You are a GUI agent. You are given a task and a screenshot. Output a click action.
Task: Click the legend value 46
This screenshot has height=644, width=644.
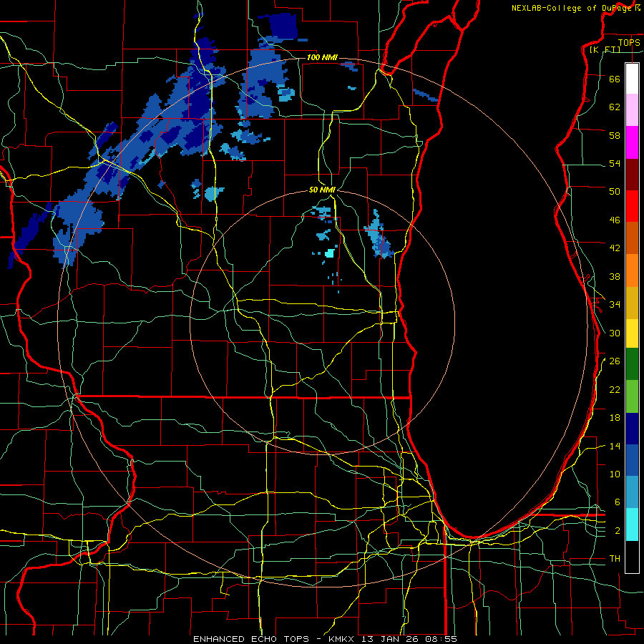pyautogui.click(x=615, y=220)
